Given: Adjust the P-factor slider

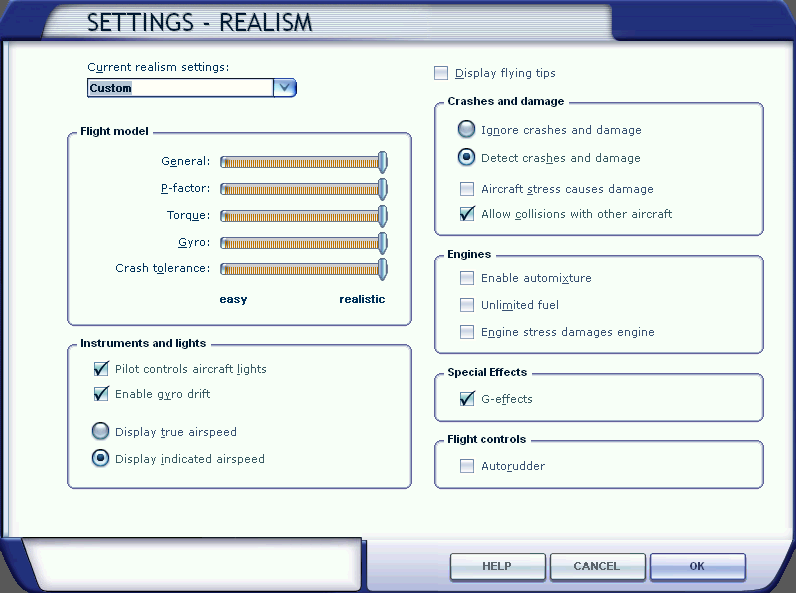Looking at the screenshot, I should click(x=304, y=189).
